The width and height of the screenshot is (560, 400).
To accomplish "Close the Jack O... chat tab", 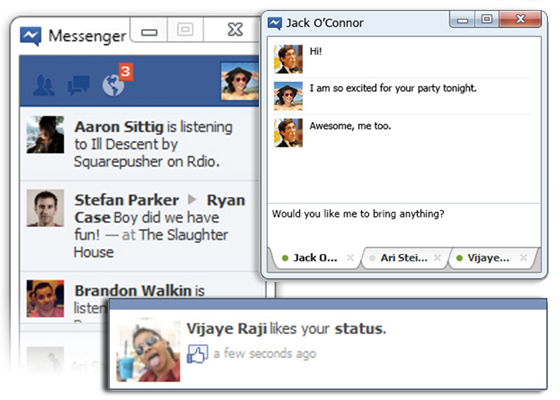I will coord(350,258).
